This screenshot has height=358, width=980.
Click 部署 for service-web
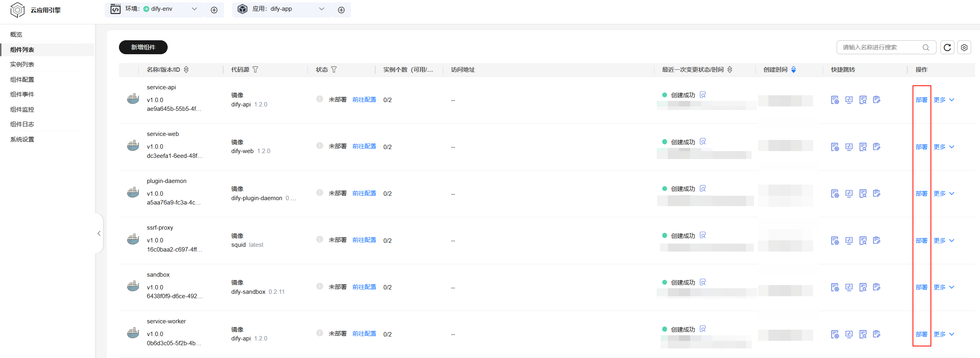pos(921,147)
